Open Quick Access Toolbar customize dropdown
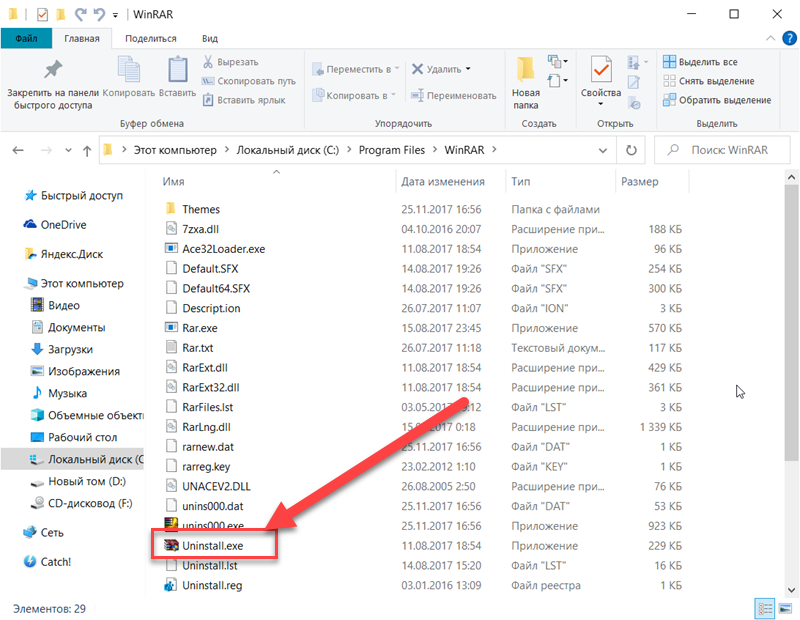Image resolution: width=800 pixels, height=620 pixels. pyautogui.click(x=115, y=15)
